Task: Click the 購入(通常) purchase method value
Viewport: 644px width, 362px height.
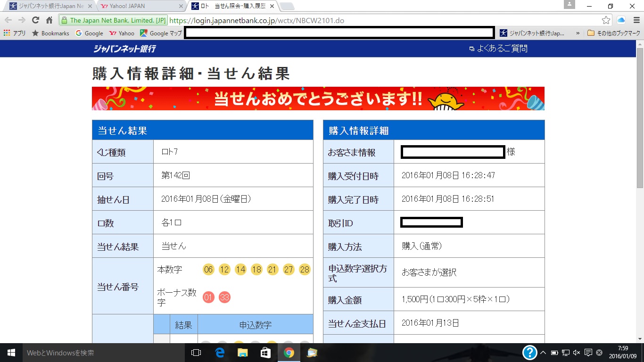Action: (422, 246)
